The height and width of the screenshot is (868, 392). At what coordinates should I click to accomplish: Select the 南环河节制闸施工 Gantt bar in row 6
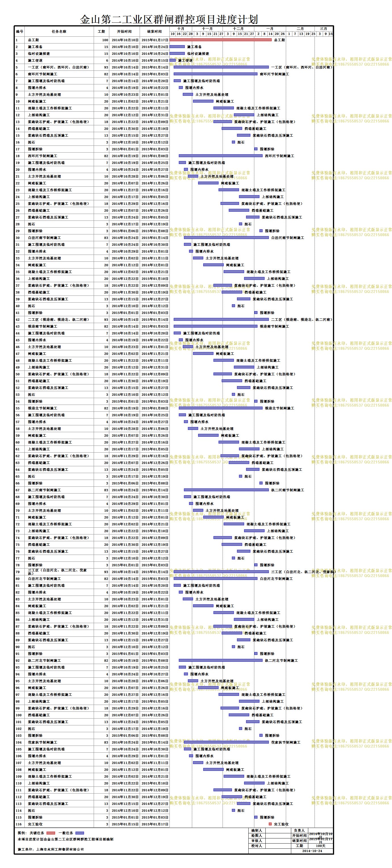(x=215, y=74)
